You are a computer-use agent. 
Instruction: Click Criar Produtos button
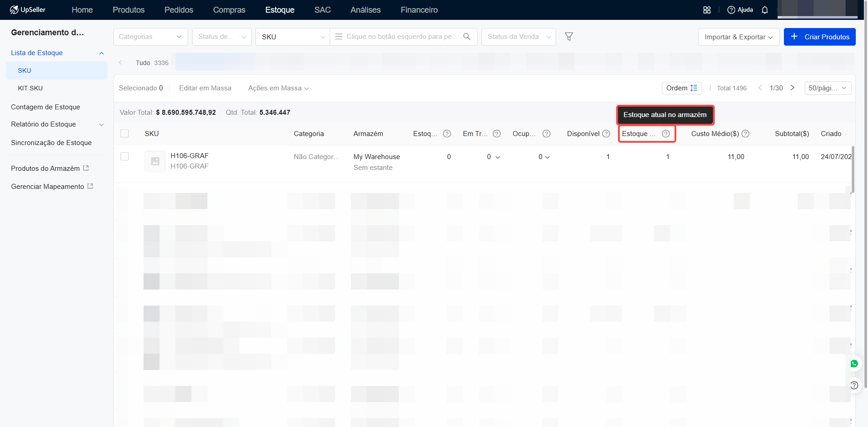click(x=820, y=37)
